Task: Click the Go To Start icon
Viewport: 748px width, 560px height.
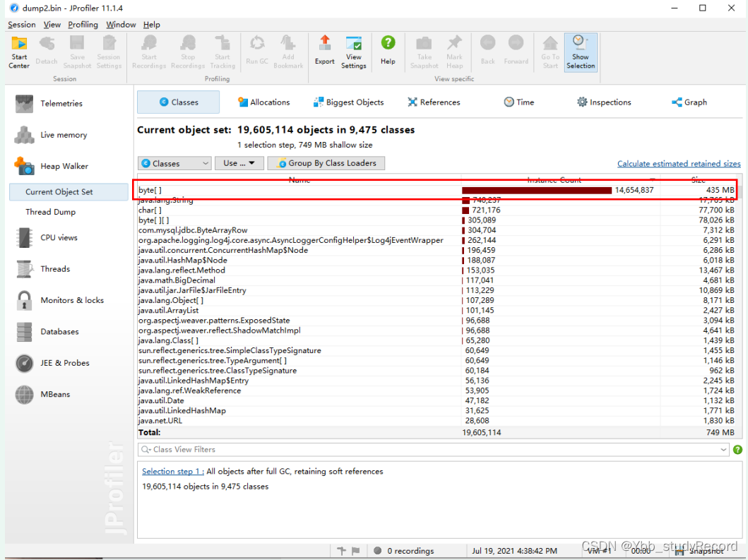Action: [550, 52]
